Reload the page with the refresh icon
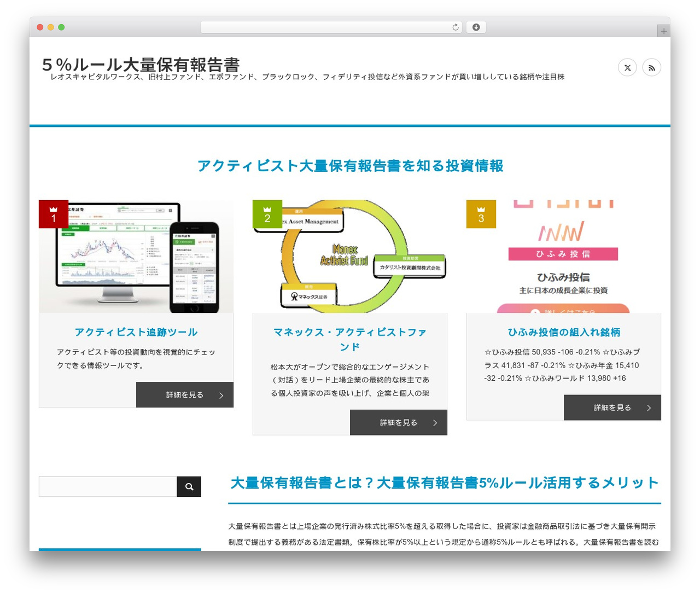The width and height of the screenshot is (700, 593). coord(455,27)
